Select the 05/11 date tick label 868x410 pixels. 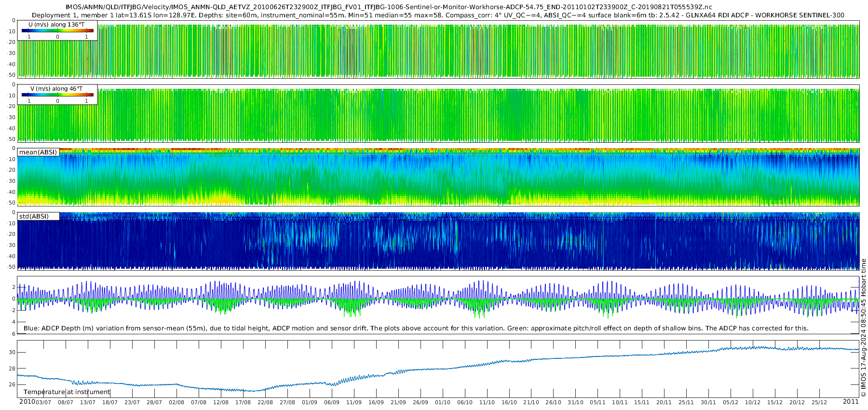point(597,402)
